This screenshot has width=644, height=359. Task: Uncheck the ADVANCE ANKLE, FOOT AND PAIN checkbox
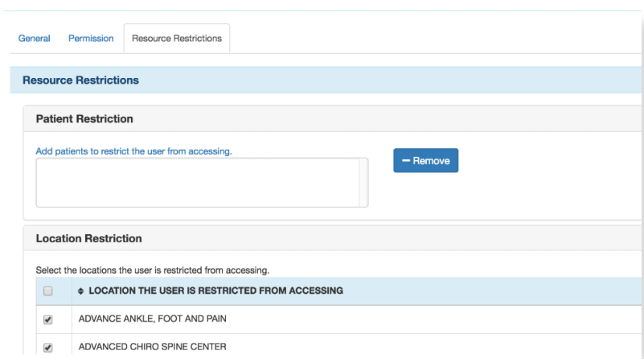(x=47, y=320)
